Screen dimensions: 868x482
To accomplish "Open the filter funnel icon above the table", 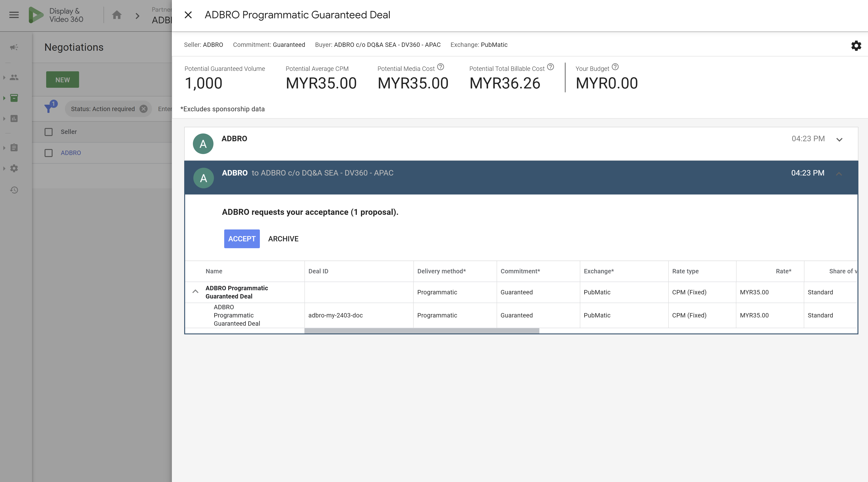I will coord(49,109).
